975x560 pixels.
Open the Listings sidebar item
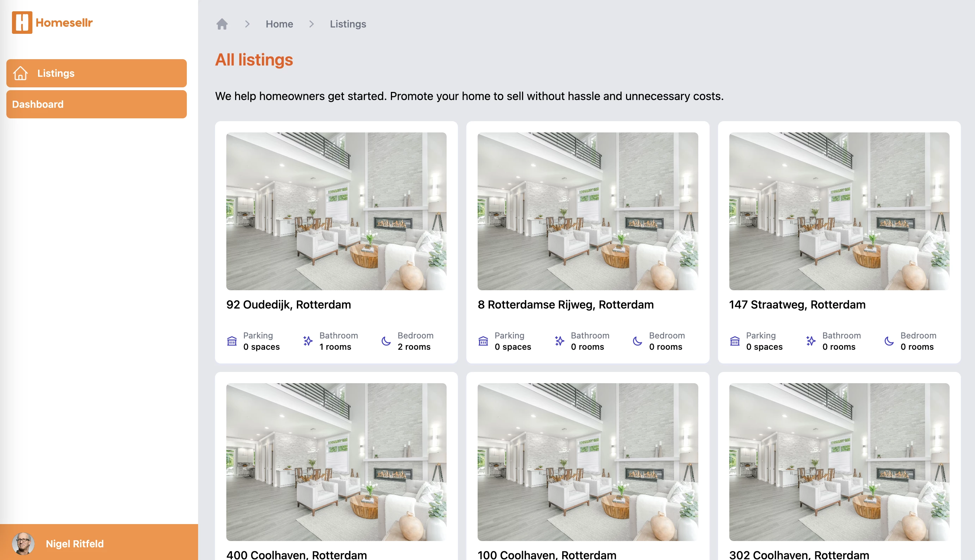(96, 73)
